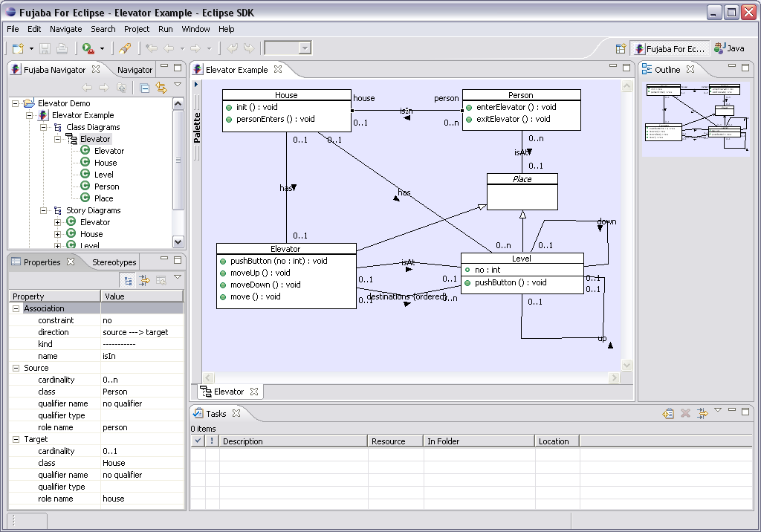Close the Outline view
Image resolution: width=761 pixels, height=532 pixels.
(690, 69)
